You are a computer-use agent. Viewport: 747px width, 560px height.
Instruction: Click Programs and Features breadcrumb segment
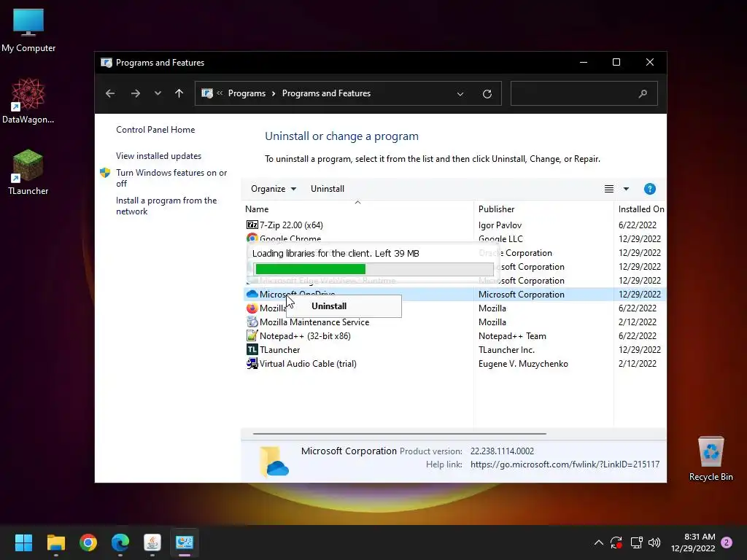click(x=326, y=93)
